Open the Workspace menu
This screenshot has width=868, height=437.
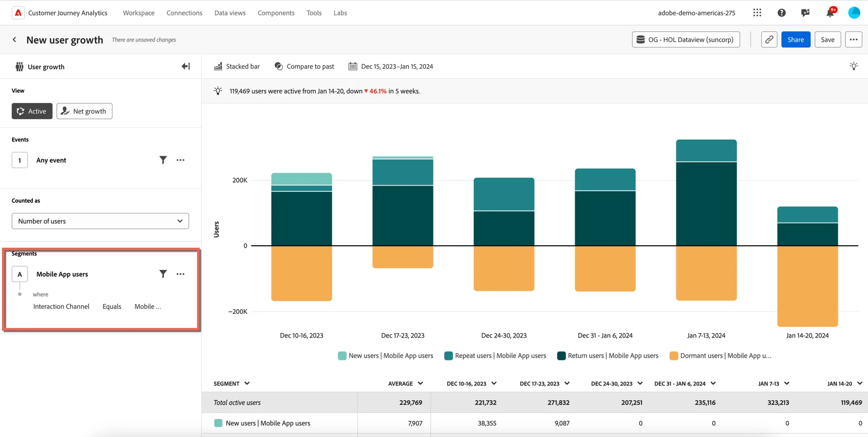click(x=139, y=13)
